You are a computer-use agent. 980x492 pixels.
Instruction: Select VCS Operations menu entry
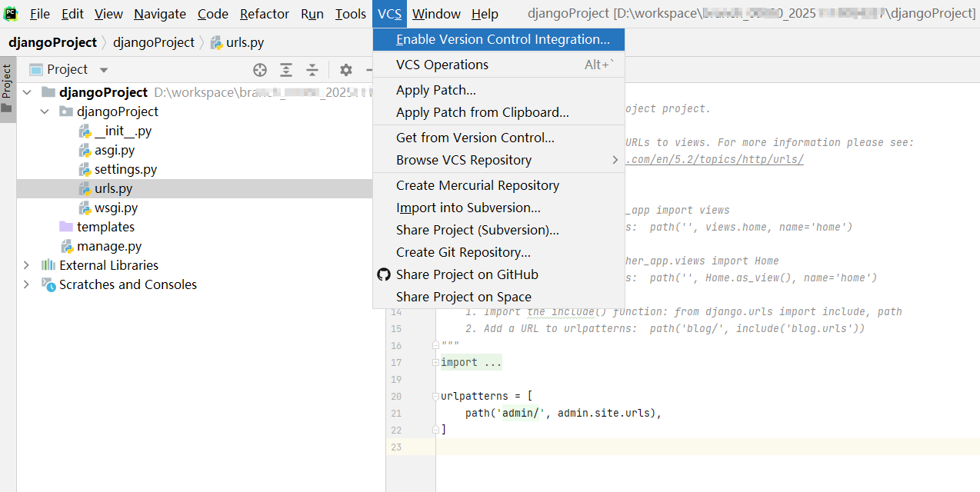click(498, 65)
